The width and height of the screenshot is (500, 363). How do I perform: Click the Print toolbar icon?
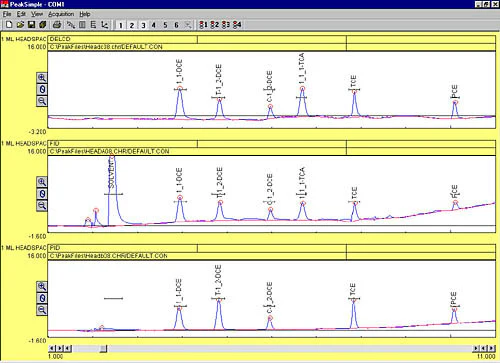[57, 25]
